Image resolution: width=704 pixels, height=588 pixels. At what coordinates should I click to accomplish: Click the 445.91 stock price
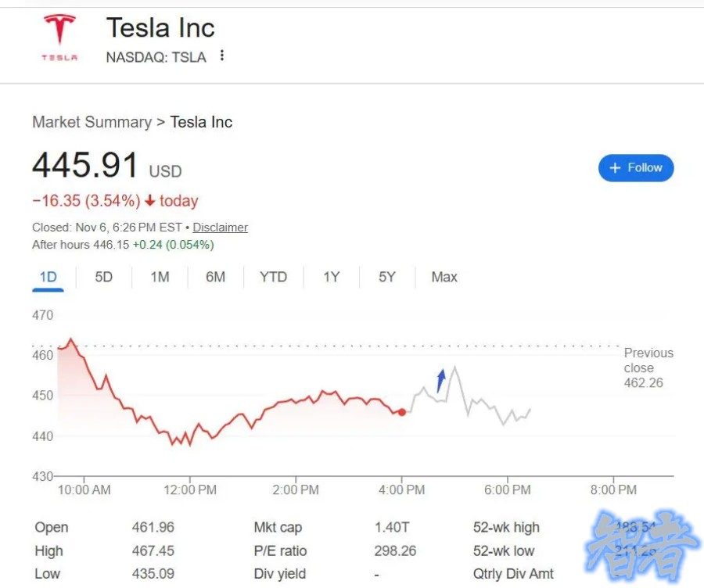[x=85, y=166]
